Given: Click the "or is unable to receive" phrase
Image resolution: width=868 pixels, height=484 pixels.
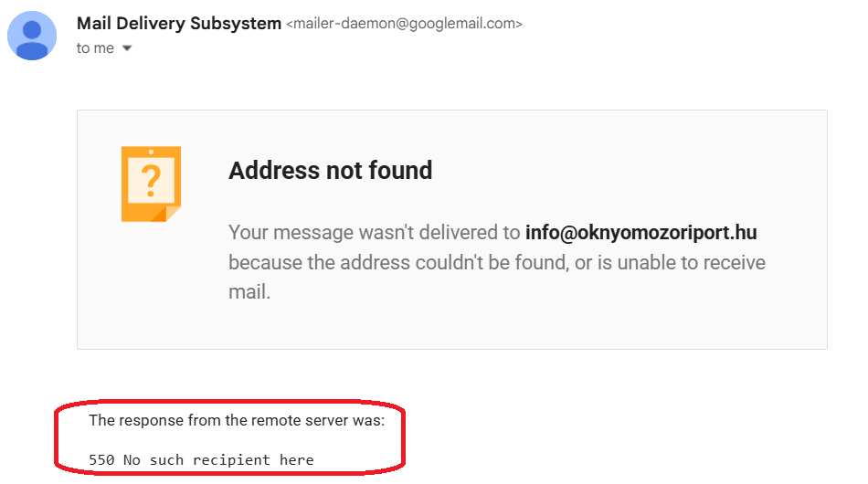Looking at the screenshot, I should tap(669, 263).
